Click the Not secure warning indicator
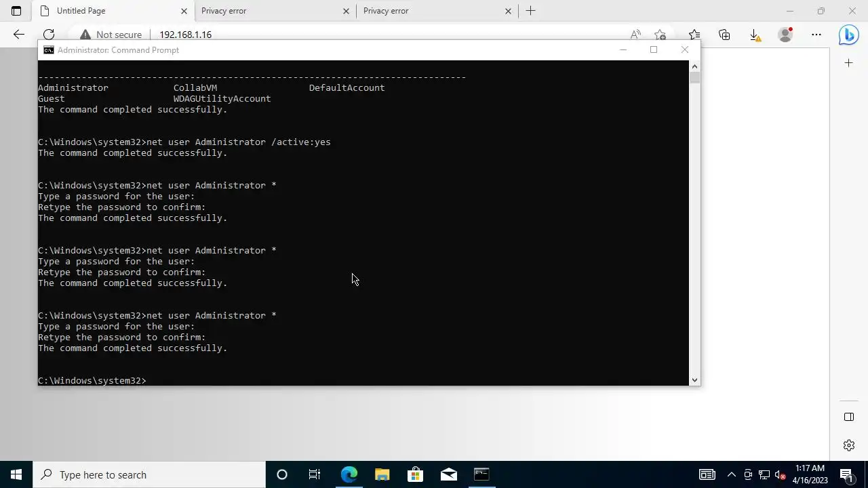 pyautogui.click(x=111, y=35)
